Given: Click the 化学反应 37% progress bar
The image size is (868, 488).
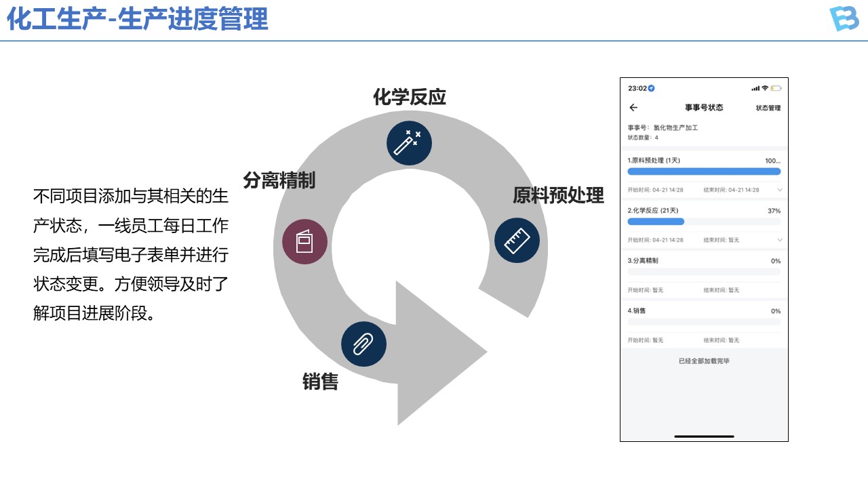Looking at the screenshot, I should coord(704,222).
